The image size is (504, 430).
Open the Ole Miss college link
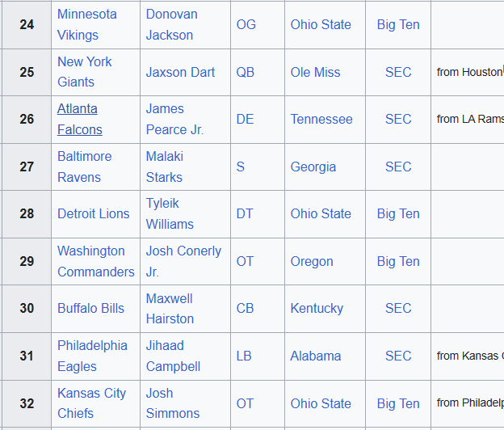pyautogui.click(x=315, y=72)
